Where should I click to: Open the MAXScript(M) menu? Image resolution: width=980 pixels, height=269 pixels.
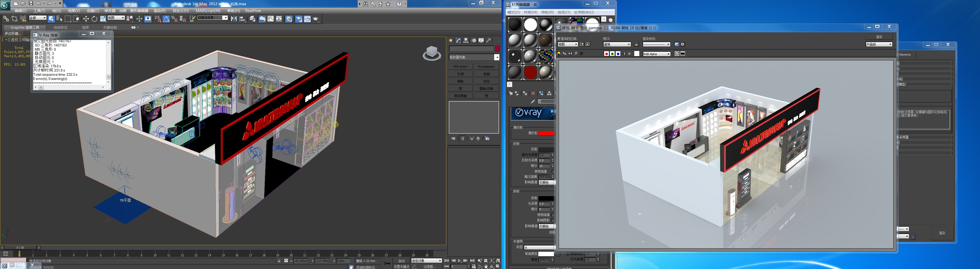tap(208, 11)
